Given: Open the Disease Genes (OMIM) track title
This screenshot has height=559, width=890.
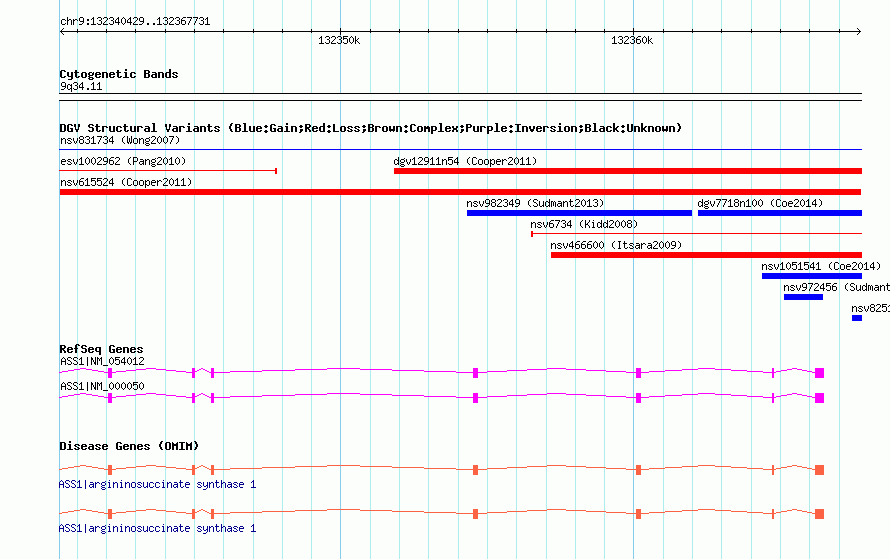Looking at the screenshot, I should point(129,446).
